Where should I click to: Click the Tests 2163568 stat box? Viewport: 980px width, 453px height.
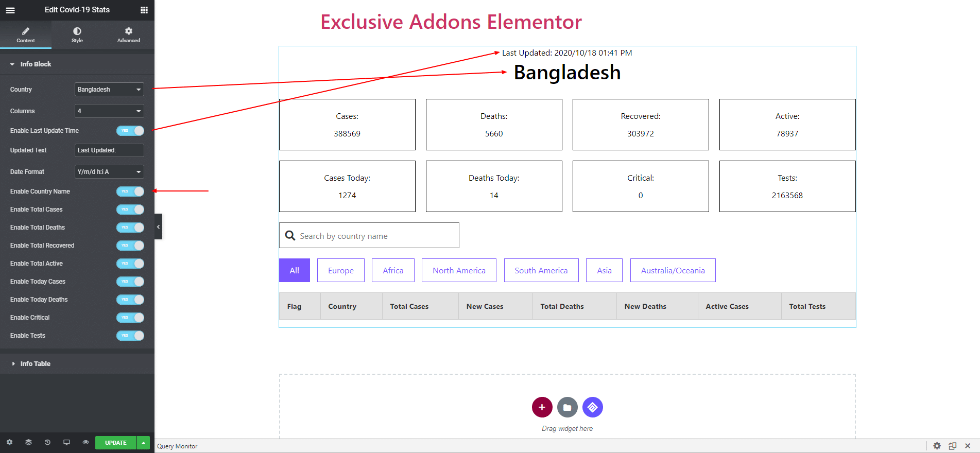click(x=787, y=186)
